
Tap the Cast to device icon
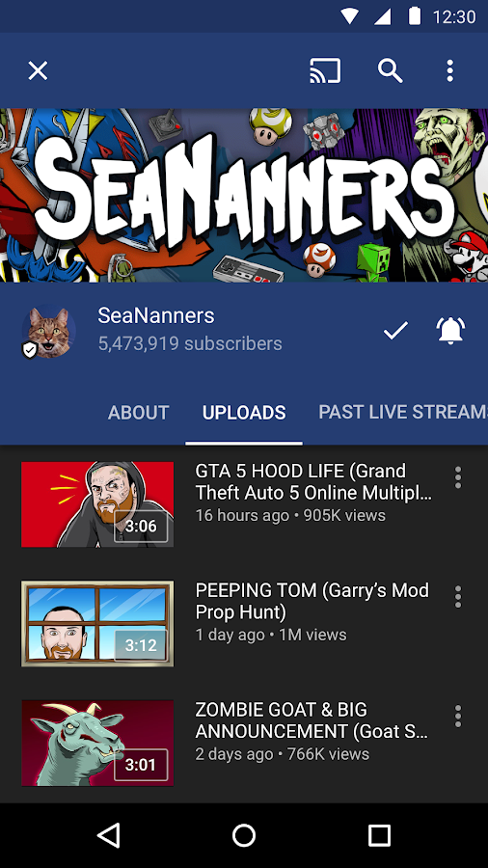click(325, 70)
